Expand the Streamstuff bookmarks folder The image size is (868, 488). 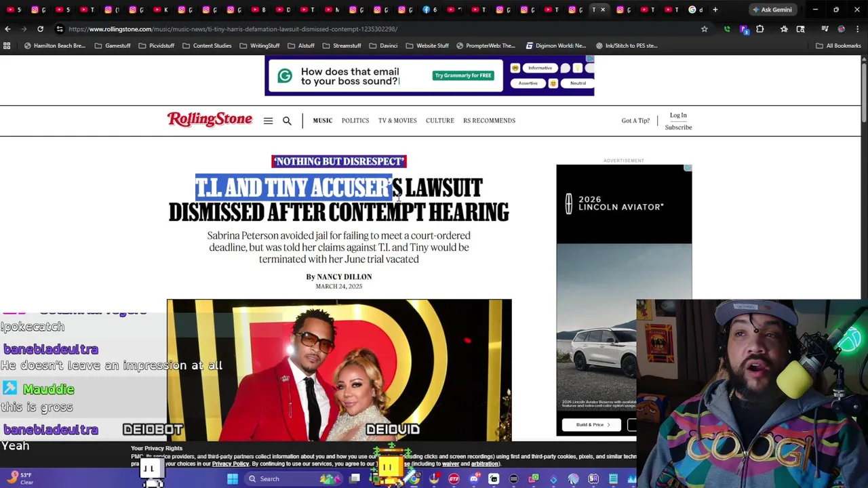tap(342, 45)
